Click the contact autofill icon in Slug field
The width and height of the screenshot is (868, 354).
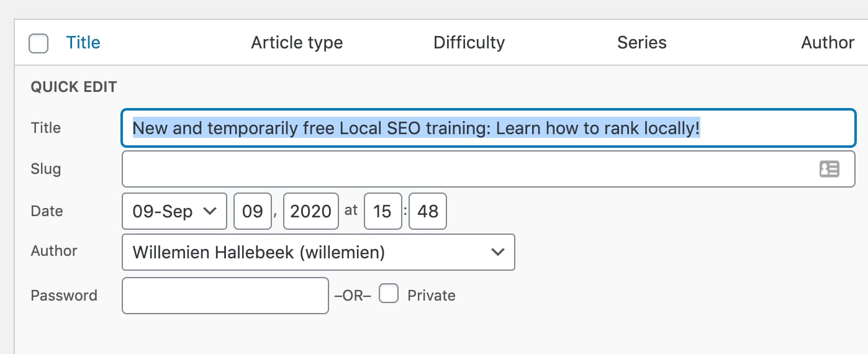tap(829, 169)
